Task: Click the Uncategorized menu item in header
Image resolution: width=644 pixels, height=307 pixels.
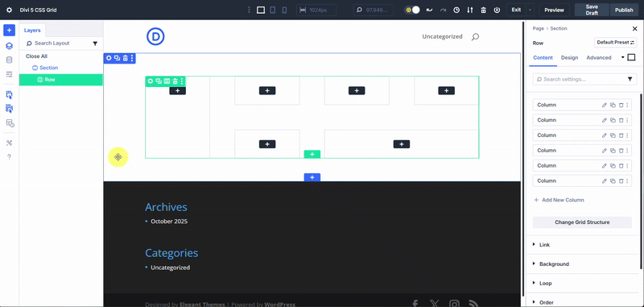Action: pos(442,36)
